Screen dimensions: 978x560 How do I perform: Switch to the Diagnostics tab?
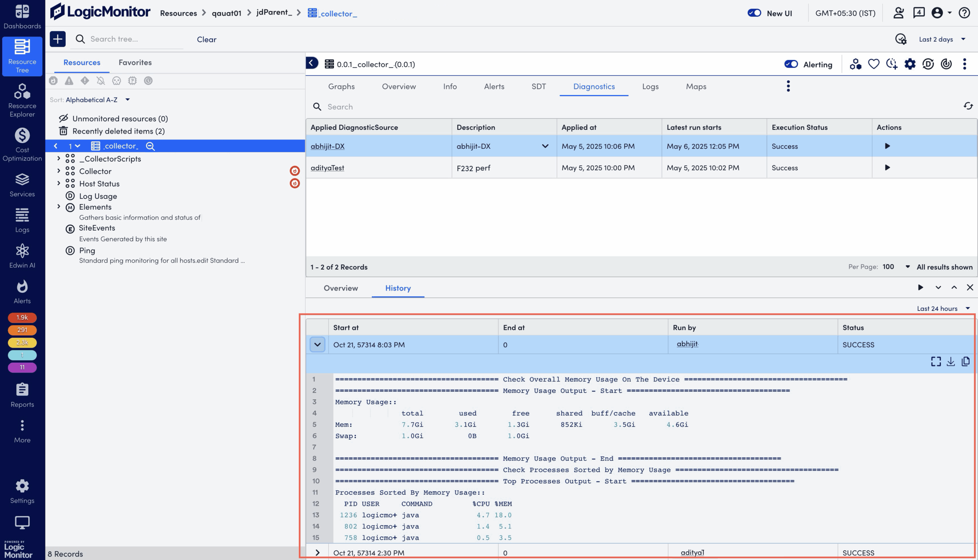click(594, 87)
